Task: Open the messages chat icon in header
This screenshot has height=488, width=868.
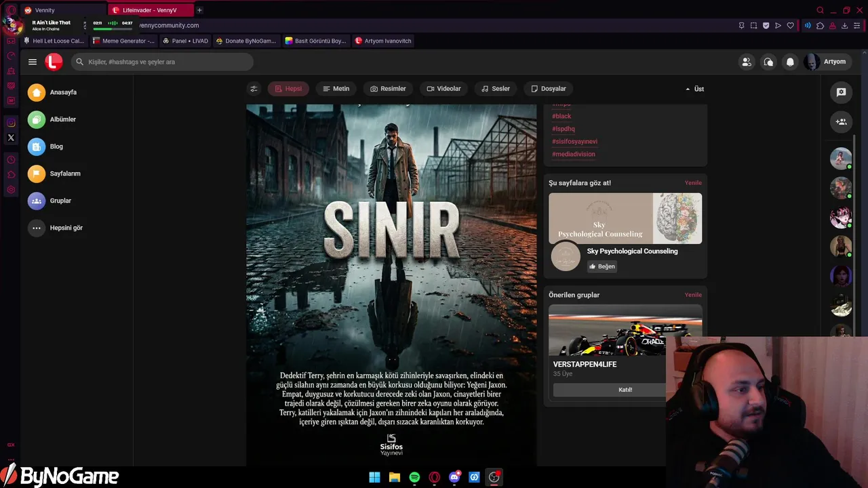Action: click(x=768, y=62)
